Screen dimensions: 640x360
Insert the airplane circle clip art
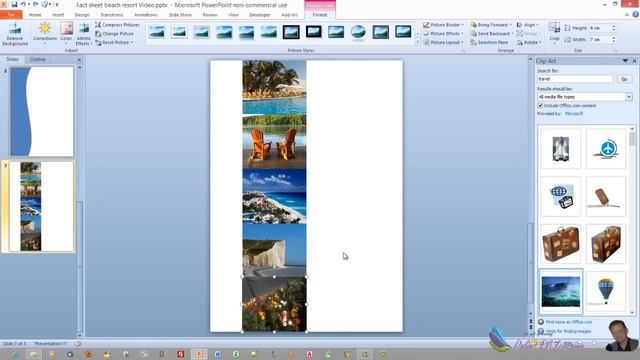click(x=606, y=148)
